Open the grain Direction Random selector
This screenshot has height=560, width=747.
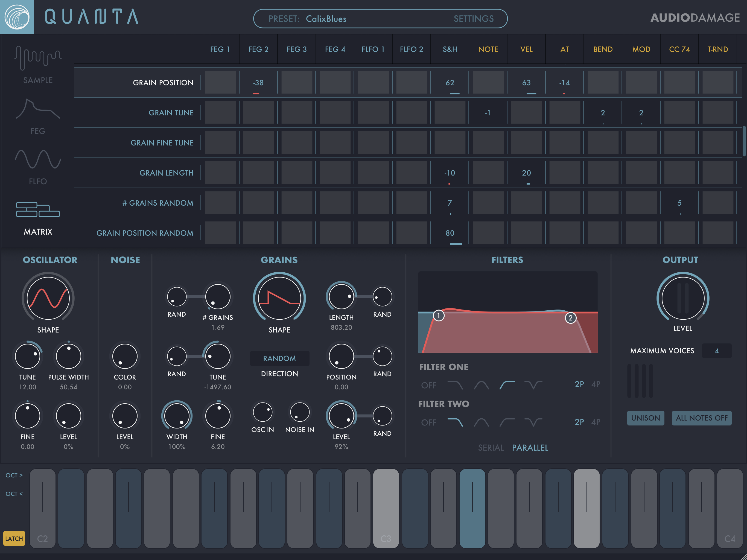click(279, 358)
